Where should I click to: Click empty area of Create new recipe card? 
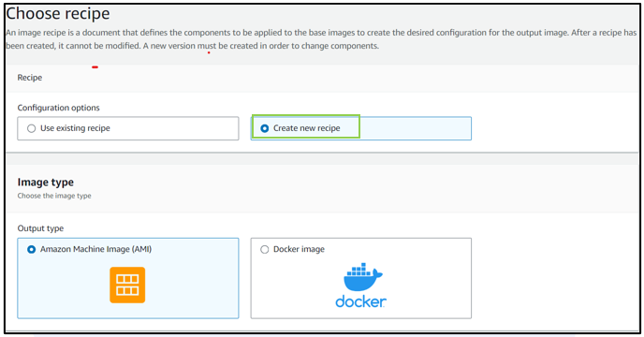(x=415, y=128)
